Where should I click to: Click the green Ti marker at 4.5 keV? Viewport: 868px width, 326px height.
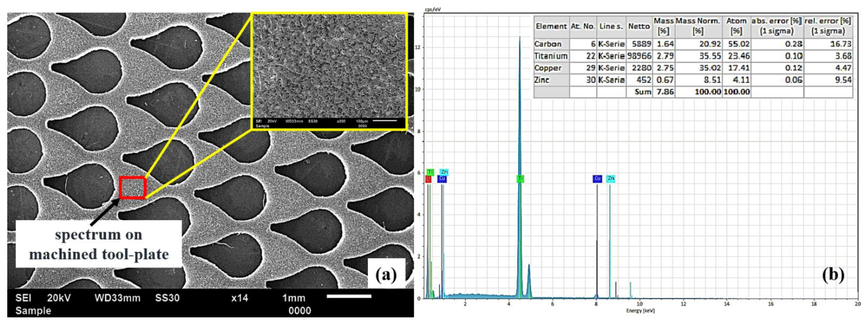coord(520,179)
